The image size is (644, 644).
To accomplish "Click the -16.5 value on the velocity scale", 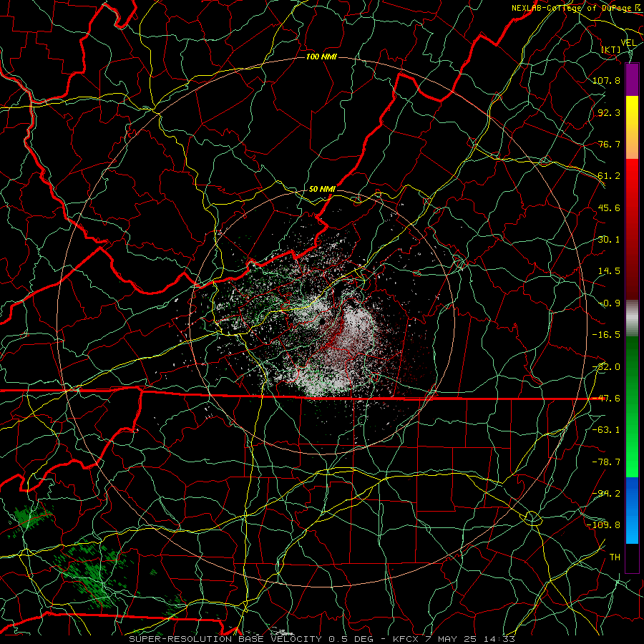I will click(606, 335).
